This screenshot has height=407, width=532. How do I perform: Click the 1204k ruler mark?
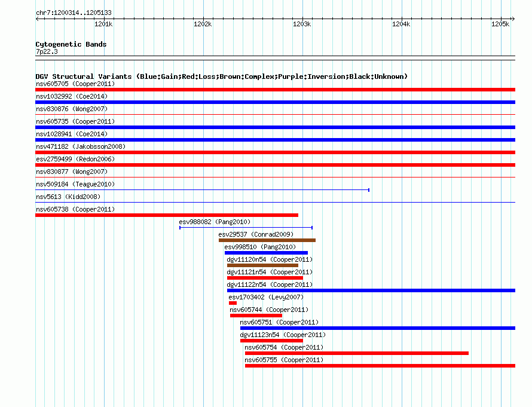[x=401, y=24]
